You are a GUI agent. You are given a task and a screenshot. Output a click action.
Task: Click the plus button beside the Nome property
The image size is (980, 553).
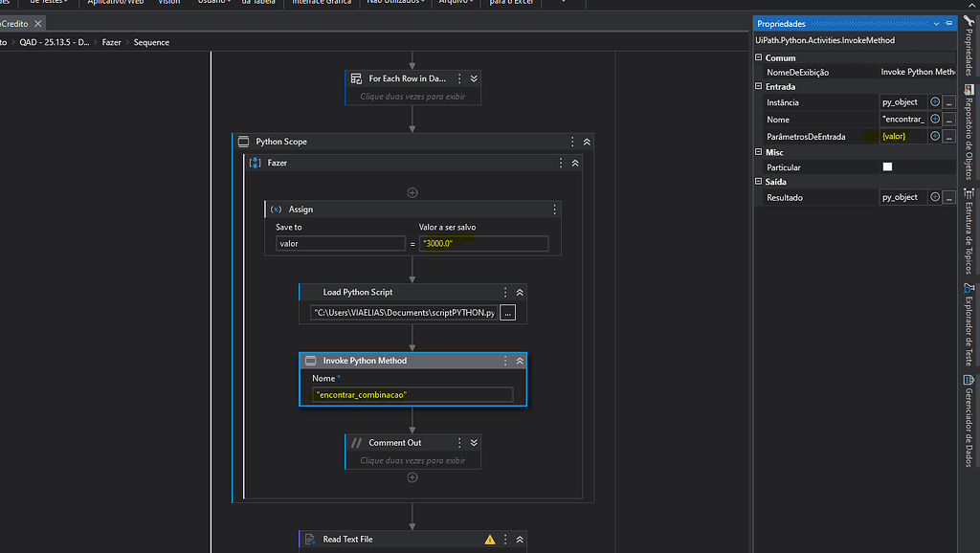(935, 119)
